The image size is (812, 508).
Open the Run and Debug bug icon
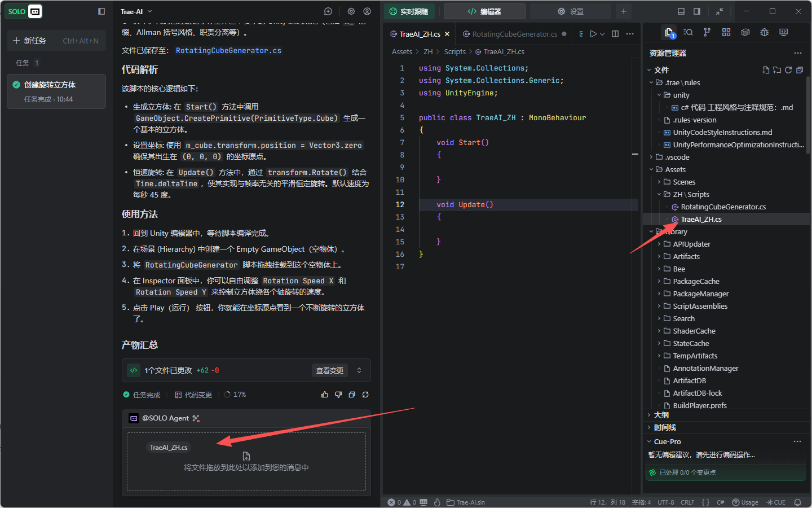[765, 33]
